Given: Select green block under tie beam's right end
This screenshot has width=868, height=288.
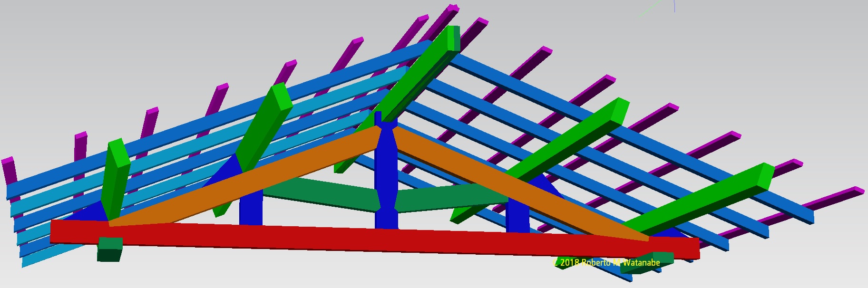Looking at the screenshot, I should [662, 259].
